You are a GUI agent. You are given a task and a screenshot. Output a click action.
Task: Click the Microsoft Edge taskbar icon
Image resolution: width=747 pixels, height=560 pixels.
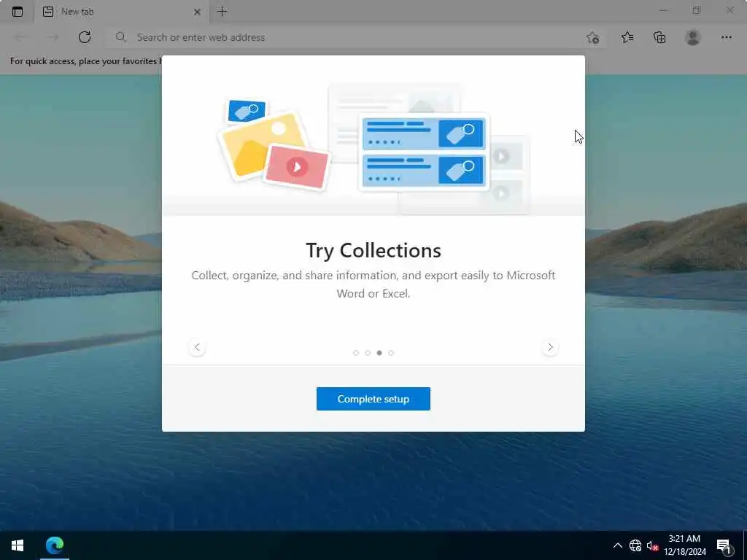55,545
